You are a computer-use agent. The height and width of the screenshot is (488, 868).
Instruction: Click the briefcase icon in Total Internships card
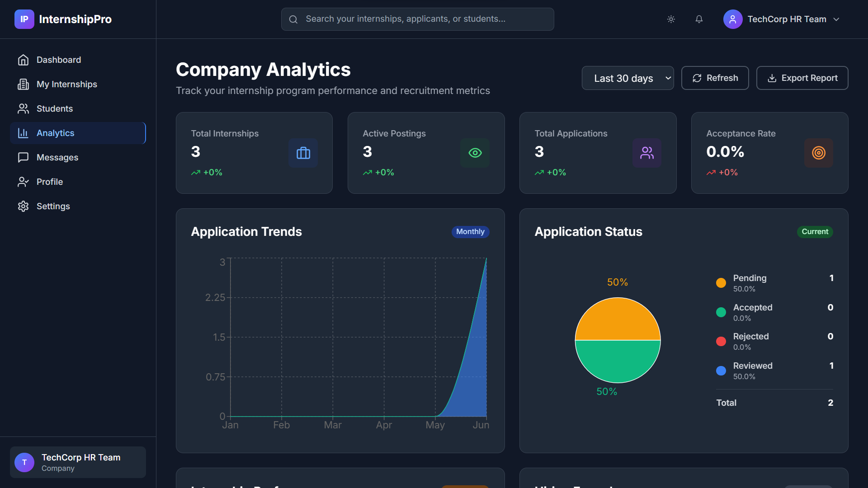[303, 153]
